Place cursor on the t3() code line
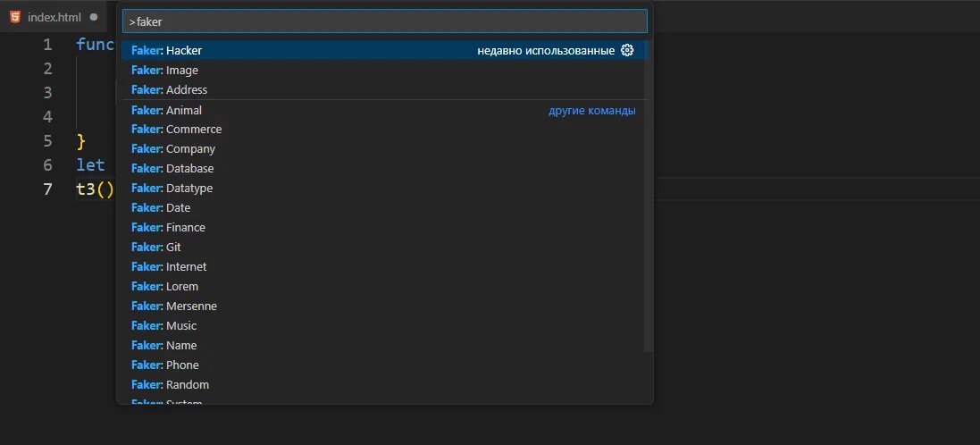The image size is (980, 445). tap(95, 189)
